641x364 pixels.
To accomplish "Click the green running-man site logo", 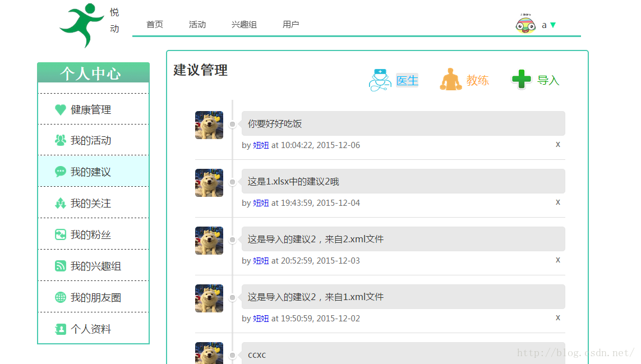I will (x=82, y=25).
